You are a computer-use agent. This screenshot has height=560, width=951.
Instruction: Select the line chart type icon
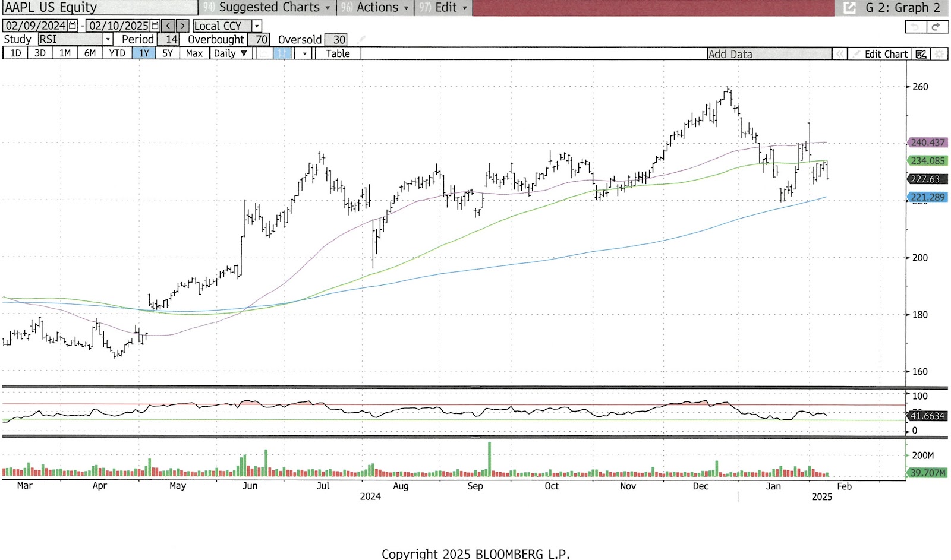click(x=263, y=53)
